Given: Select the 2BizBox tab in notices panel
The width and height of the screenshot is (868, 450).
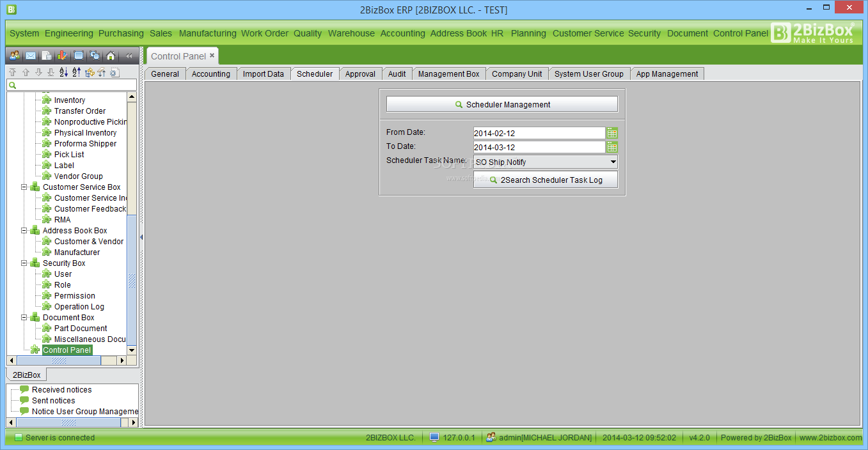Looking at the screenshot, I should click(x=26, y=375).
